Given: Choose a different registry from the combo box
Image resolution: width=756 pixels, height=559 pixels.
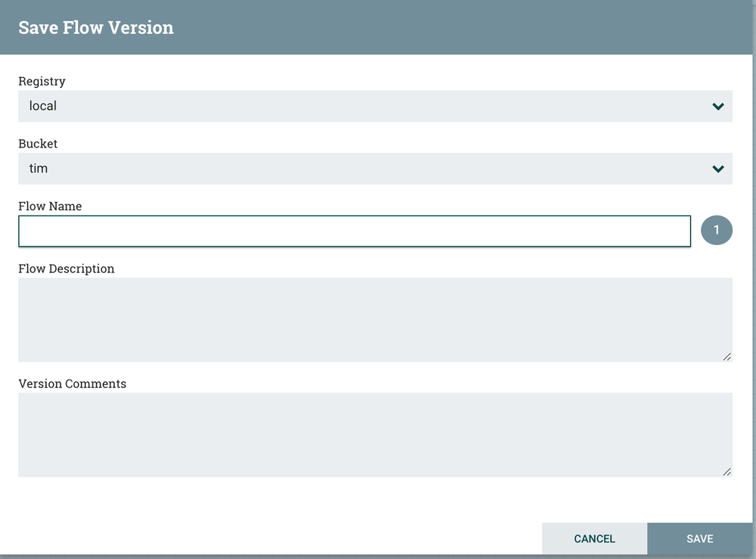Looking at the screenshot, I should (375, 106).
